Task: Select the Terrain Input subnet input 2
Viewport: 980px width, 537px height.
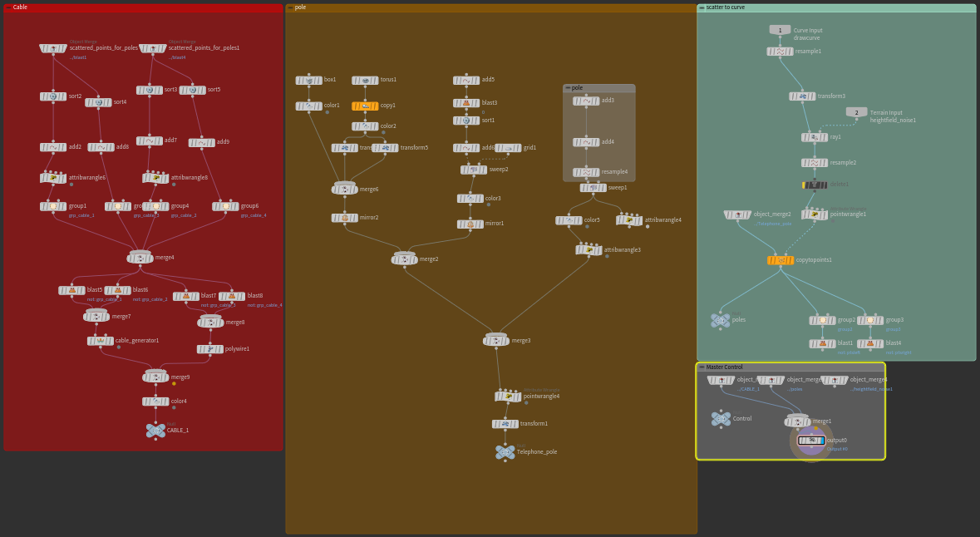Action: point(857,112)
